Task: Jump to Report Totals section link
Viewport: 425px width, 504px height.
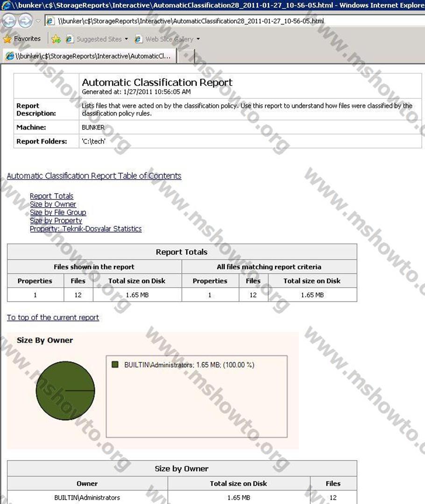Action: [52, 196]
